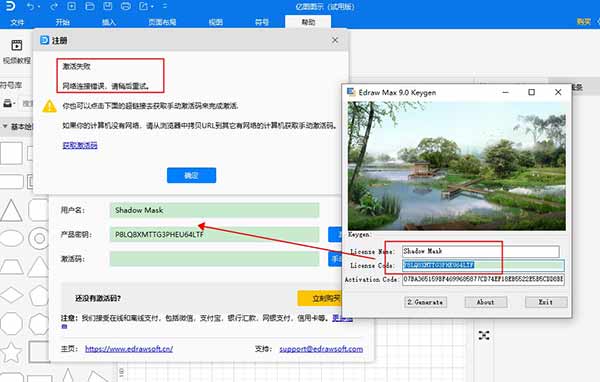
Task: Select the pentagon shape in the library
Action: pyautogui.click(x=39, y=295)
